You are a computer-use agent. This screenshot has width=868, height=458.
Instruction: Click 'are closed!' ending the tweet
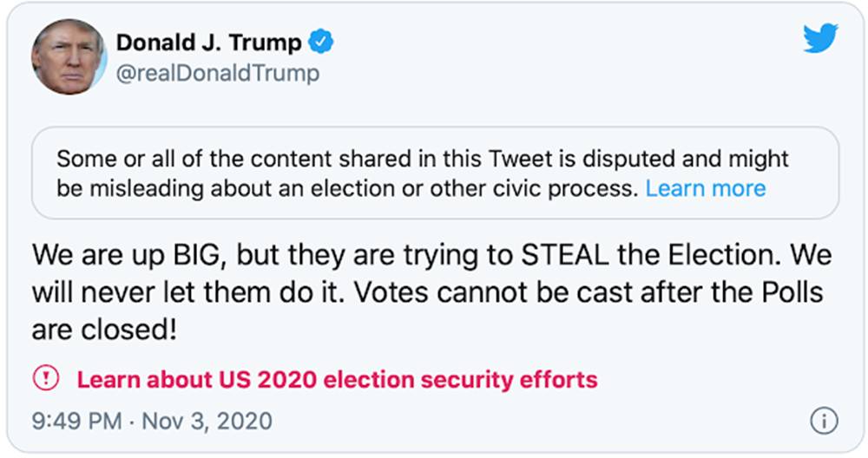(x=103, y=330)
